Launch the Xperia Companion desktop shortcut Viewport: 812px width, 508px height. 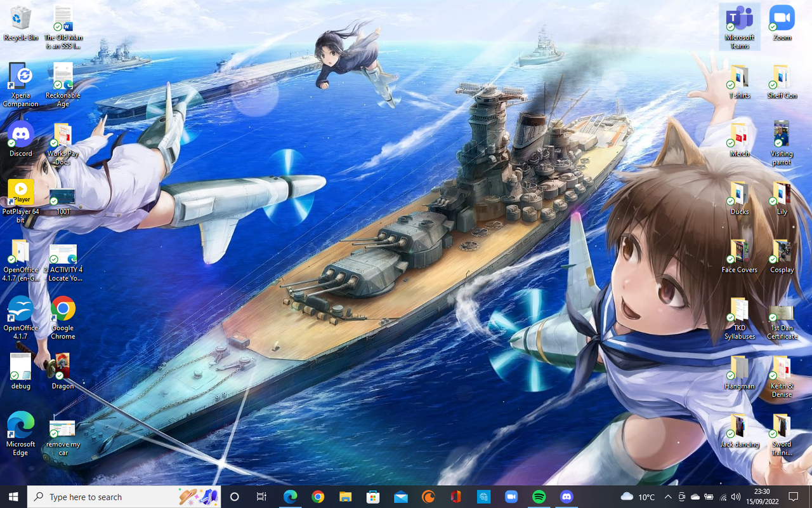pos(21,85)
